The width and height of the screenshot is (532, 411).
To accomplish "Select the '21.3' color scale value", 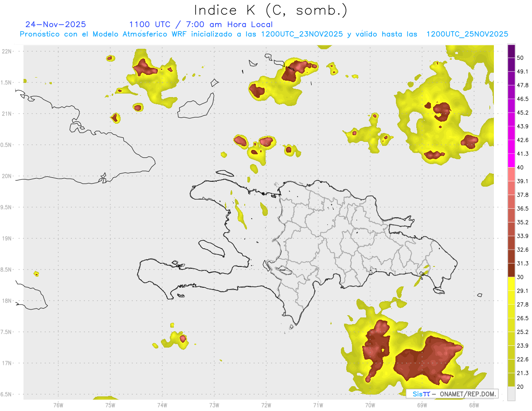I will [x=523, y=373].
